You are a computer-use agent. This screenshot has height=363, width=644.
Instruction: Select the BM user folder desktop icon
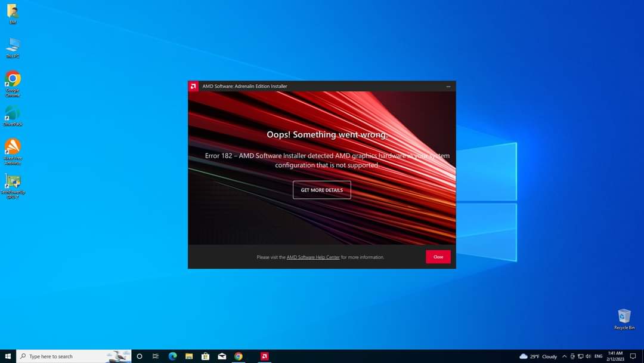[13, 14]
